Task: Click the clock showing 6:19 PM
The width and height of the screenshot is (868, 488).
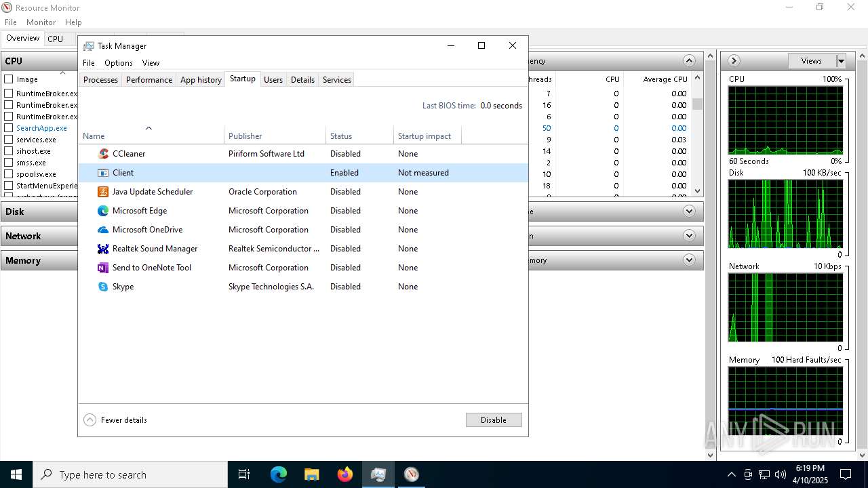Action: pyautogui.click(x=810, y=468)
